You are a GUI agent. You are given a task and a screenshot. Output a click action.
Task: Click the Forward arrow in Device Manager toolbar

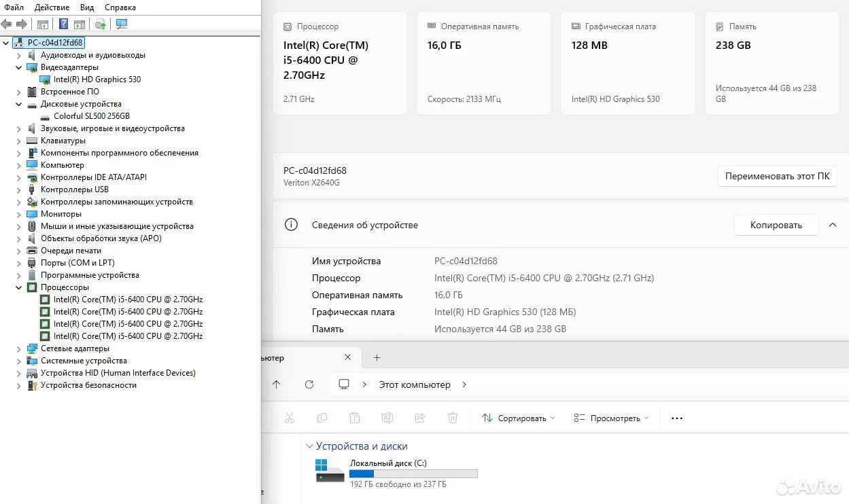(22, 24)
